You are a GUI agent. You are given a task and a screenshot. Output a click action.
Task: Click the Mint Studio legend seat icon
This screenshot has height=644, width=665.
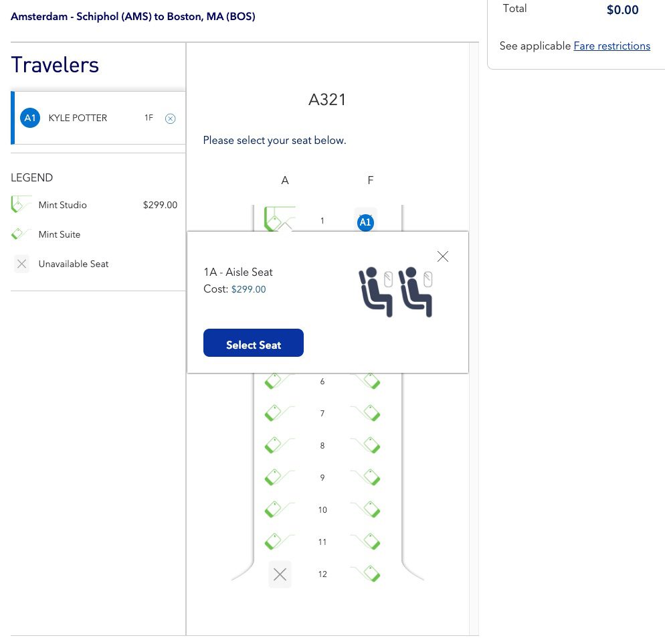[21, 204]
